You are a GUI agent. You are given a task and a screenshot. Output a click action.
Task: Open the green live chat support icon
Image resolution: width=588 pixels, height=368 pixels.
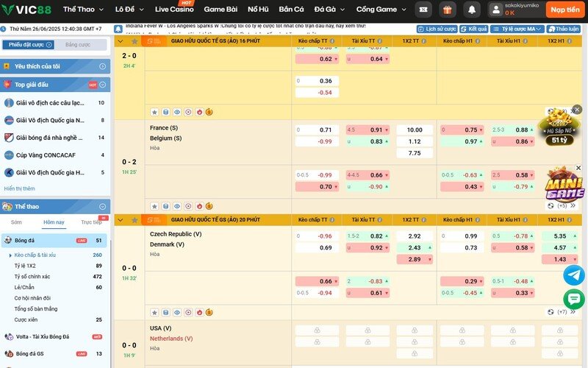[x=573, y=299]
